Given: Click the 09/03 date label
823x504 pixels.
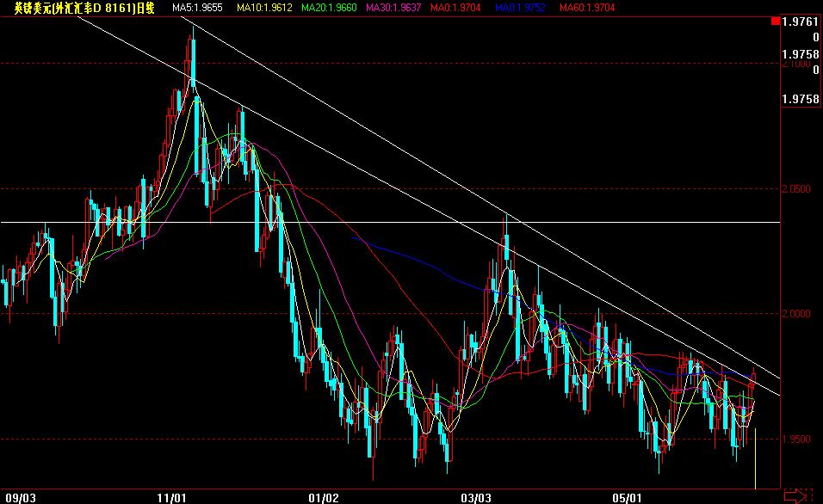Looking at the screenshot, I should point(21,498).
